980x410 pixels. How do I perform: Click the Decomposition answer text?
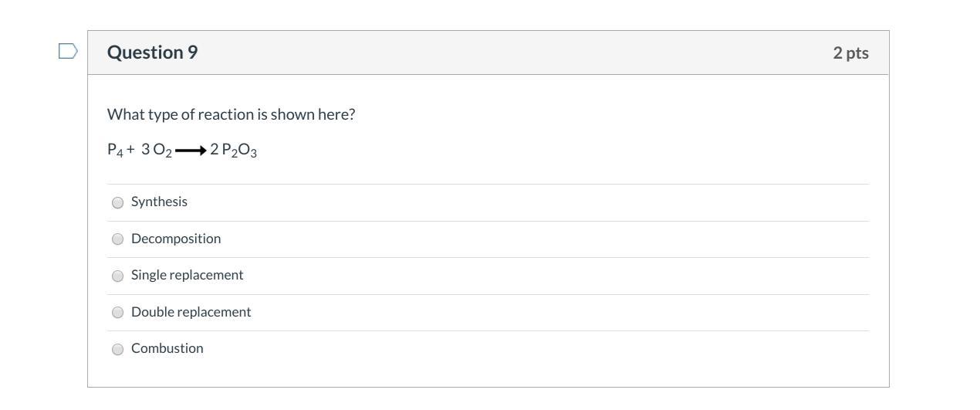[x=176, y=239]
